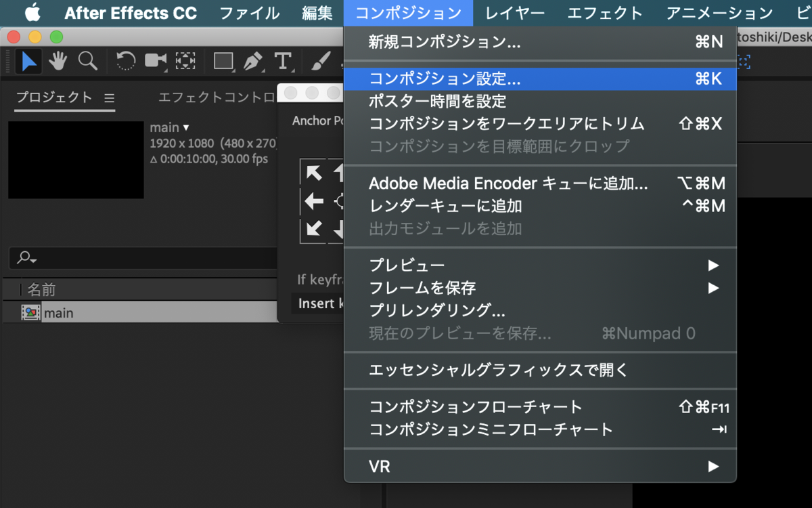
Task: Expand the main item dropdown arrow
Action: [x=186, y=127]
